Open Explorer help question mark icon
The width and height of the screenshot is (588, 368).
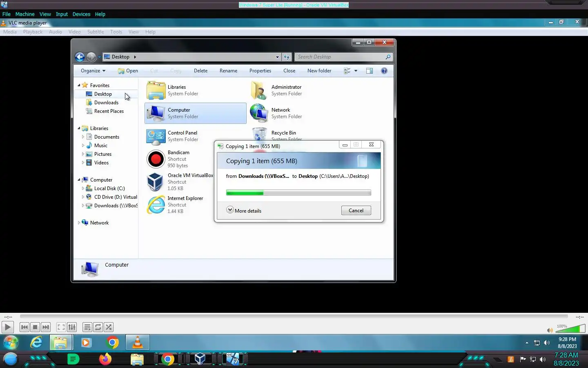[384, 71]
